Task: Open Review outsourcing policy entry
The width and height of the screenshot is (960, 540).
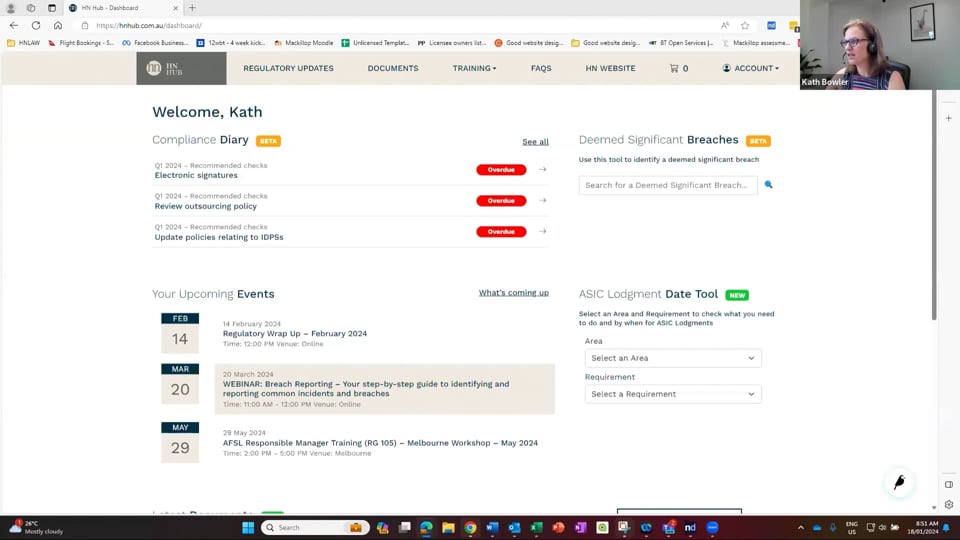Action: click(x=206, y=206)
